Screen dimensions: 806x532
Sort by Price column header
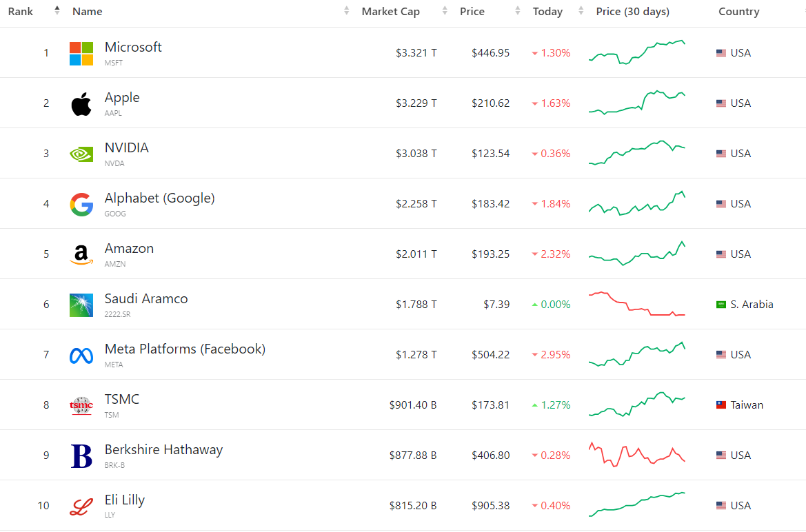[x=472, y=12]
